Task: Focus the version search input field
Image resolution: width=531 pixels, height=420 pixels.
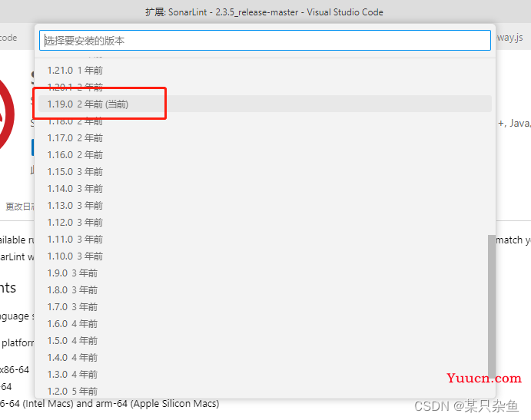Action: pos(265,41)
